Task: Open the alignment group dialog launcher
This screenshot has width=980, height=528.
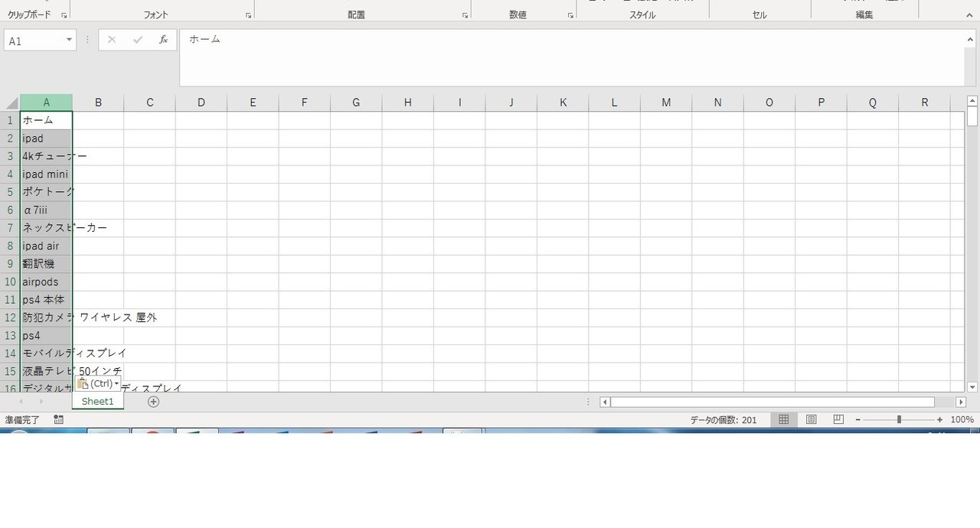Action: pos(465,15)
